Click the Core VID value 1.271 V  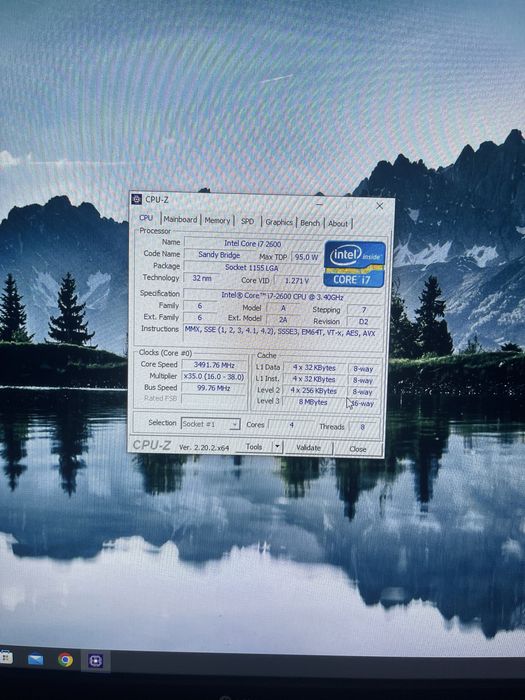(x=297, y=280)
